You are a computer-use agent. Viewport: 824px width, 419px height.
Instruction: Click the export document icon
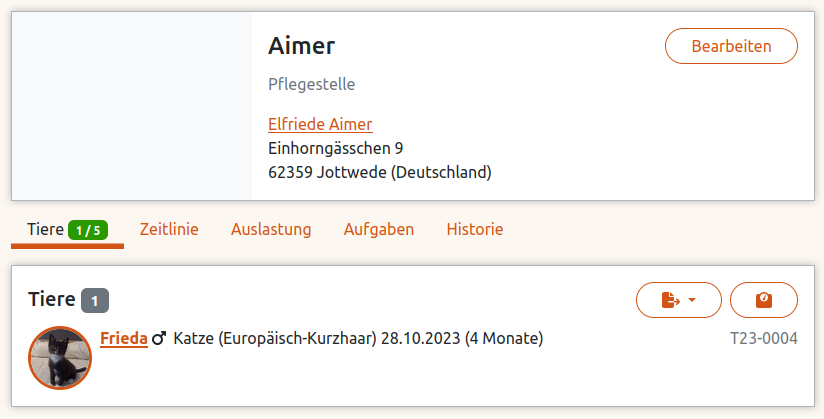tap(670, 300)
